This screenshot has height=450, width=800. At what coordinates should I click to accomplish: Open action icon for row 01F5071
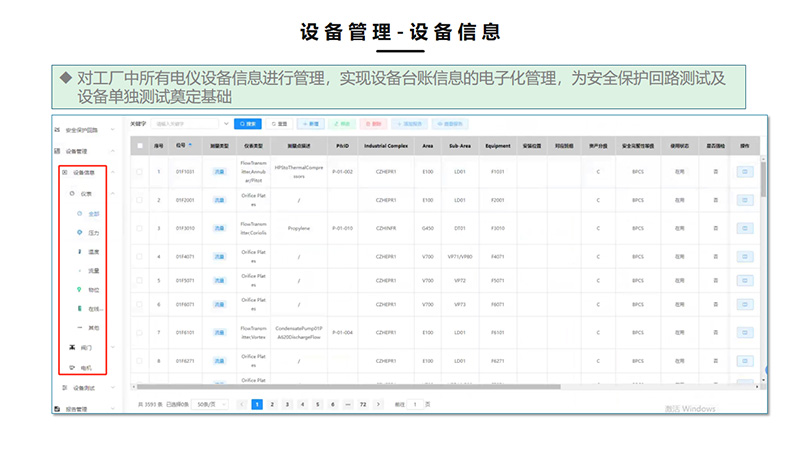coord(745,281)
